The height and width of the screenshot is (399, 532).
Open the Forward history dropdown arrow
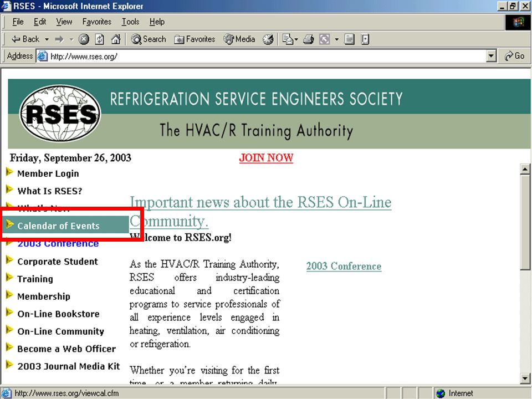[71, 39]
